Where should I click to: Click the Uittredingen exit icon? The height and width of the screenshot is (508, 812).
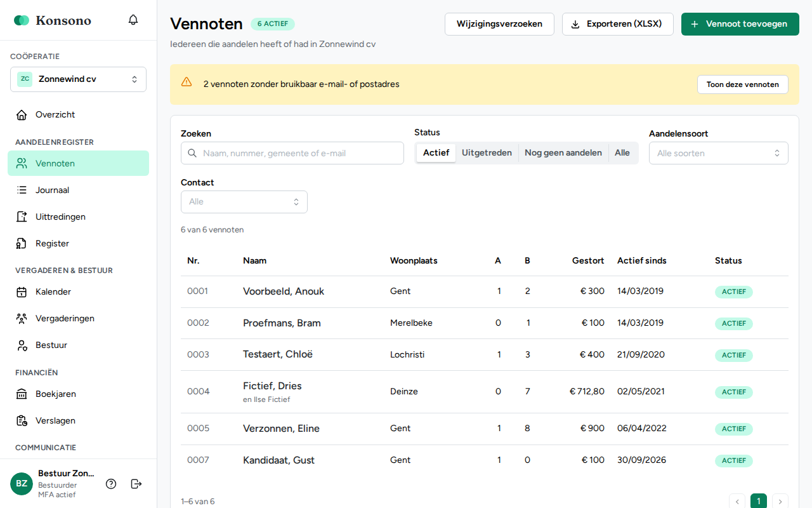point(22,217)
